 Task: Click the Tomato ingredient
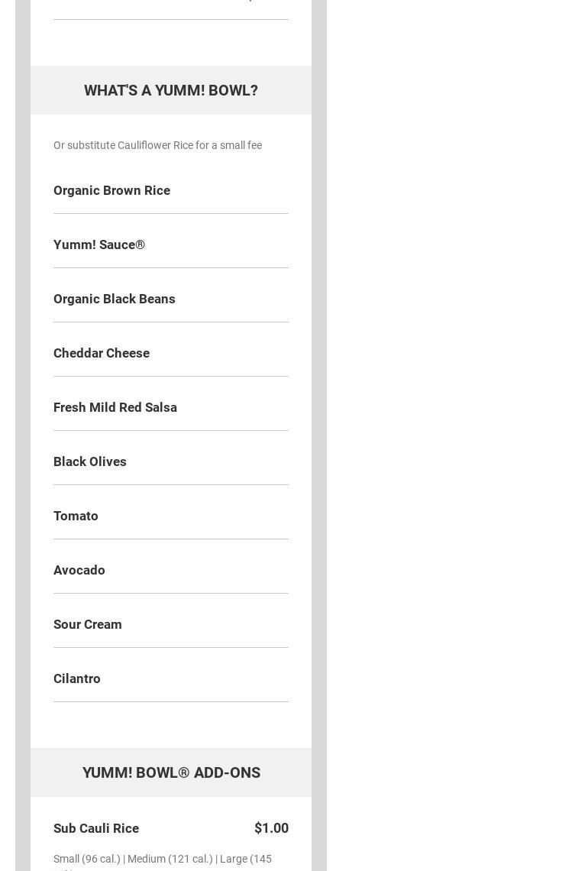76,516
